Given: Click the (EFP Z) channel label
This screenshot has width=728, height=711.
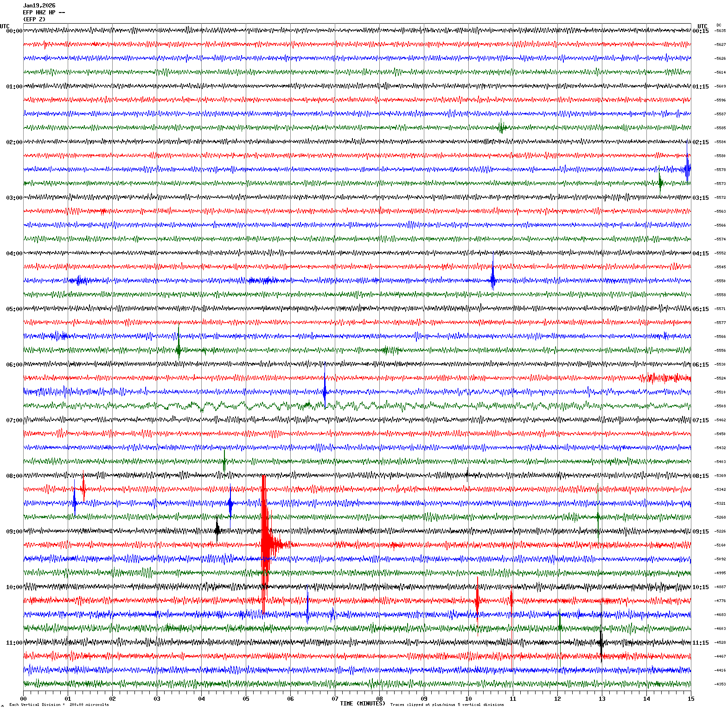Looking at the screenshot, I should 34,19.
